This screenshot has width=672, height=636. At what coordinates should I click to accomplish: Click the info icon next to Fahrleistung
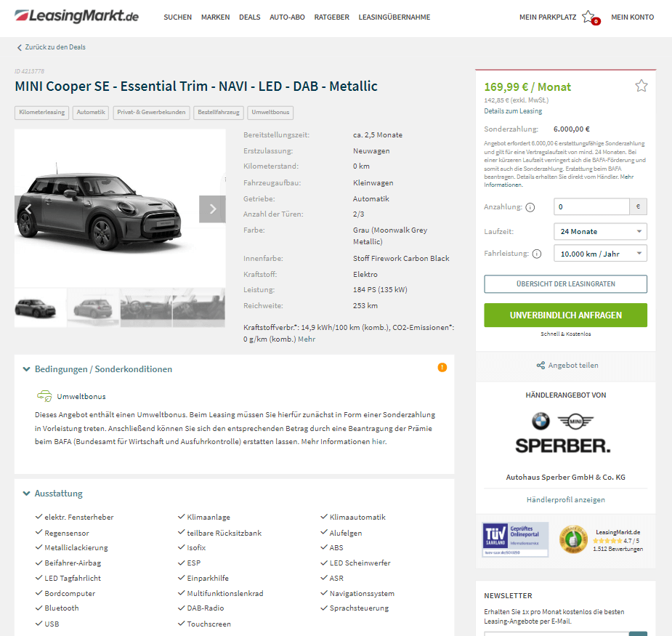[537, 254]
